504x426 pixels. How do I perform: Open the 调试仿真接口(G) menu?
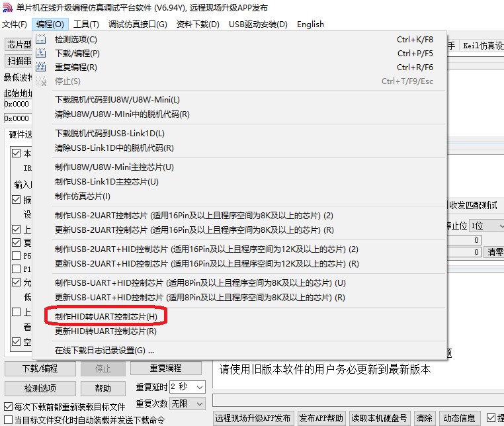click(138, 24)
